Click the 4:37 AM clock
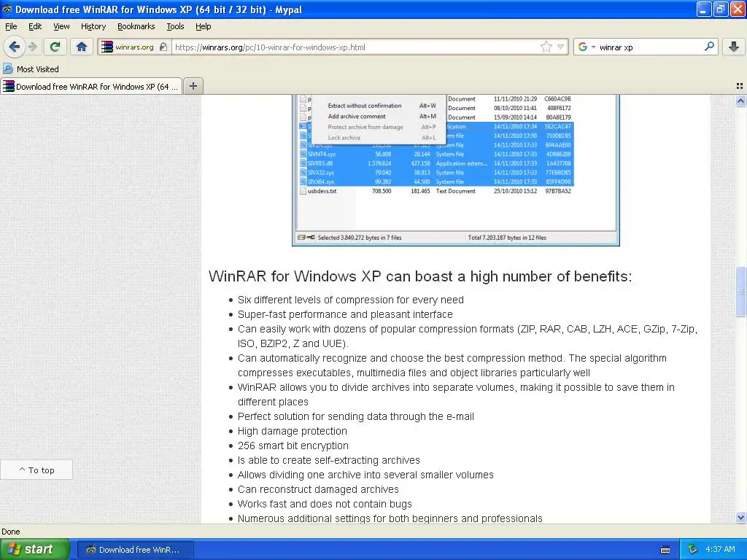Screen dimensions: 747x560 click(x=720, y=549)
